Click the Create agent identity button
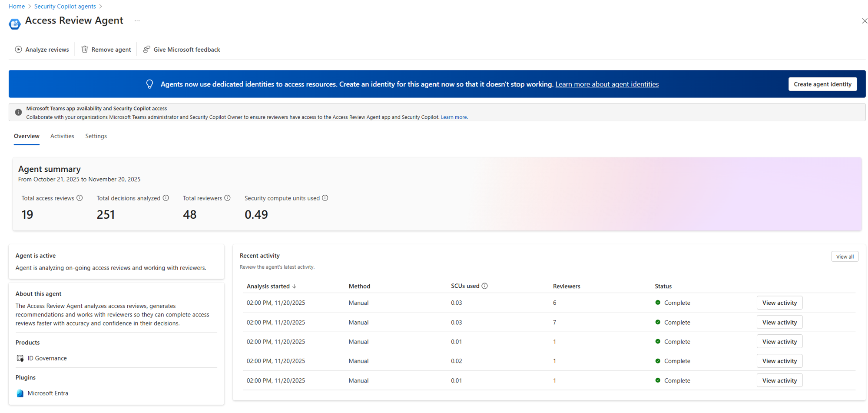This screenshot has width=868, height=413. 822,83
